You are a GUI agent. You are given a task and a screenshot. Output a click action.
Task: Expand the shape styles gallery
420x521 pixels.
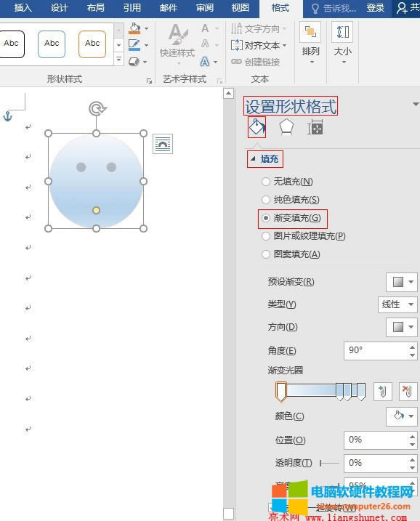tap(118, 60)
